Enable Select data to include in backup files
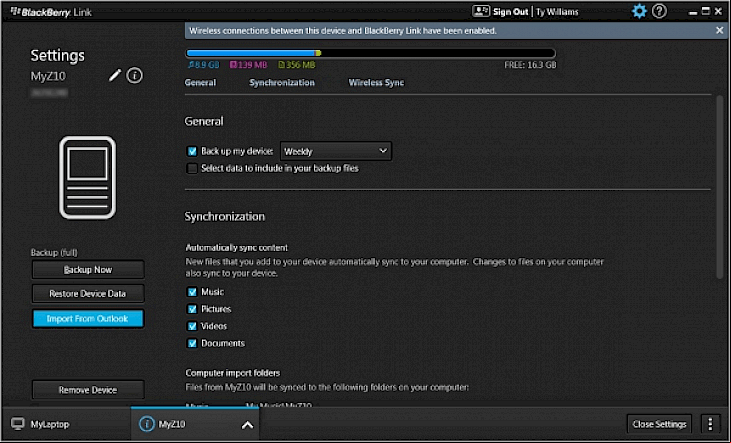Screen dimensions: 731x443 pos(192,168)
